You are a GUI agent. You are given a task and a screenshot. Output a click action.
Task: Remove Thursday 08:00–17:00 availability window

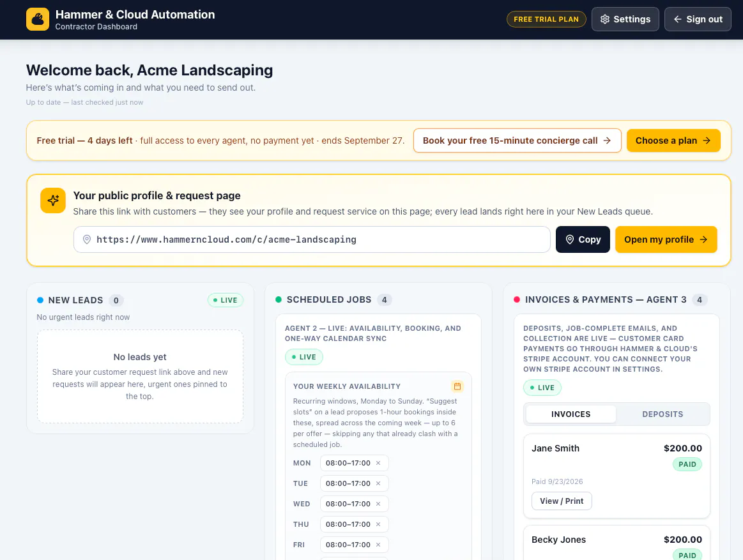(x=378, y=524)
